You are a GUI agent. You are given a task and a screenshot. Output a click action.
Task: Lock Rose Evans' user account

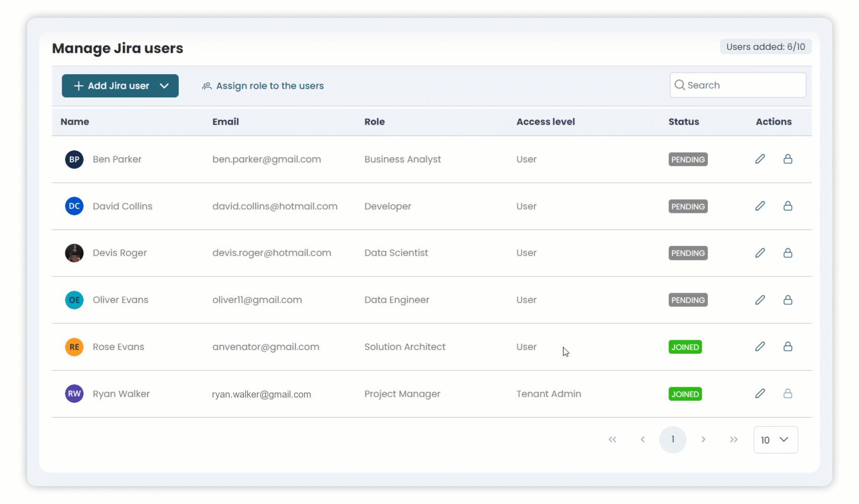click(x=788, y=346)
